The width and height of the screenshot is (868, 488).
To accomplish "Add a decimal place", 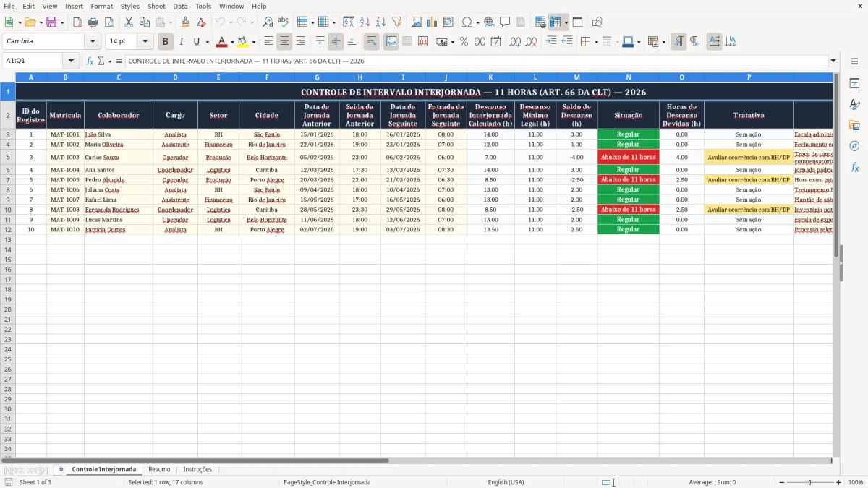I will coord(515,42).
